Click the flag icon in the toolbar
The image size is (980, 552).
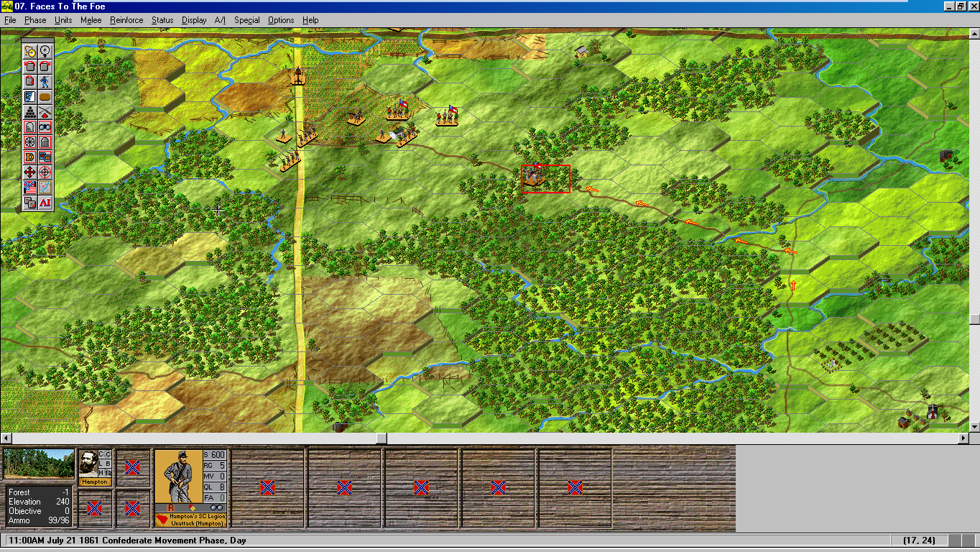tap(29, 187)
